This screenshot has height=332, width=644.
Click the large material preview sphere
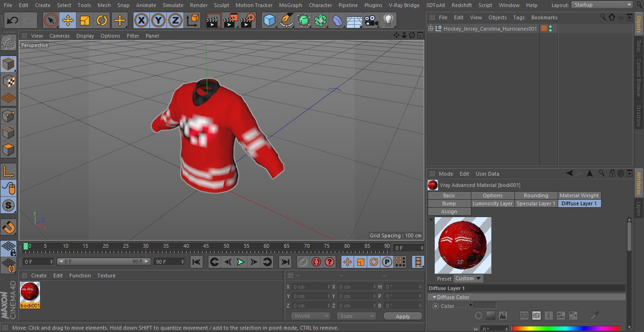tap(462, 245)
